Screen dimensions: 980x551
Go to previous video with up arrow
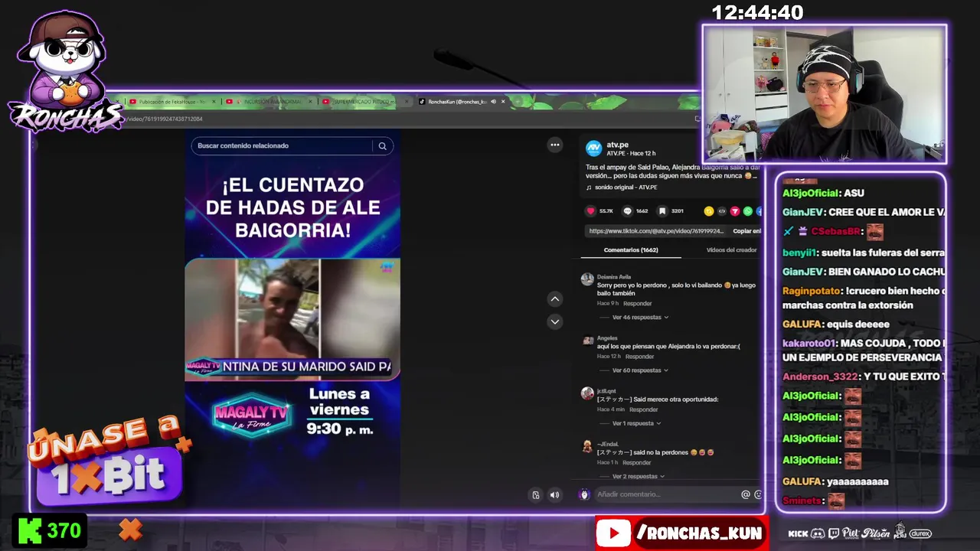click(x=555, y=299)
